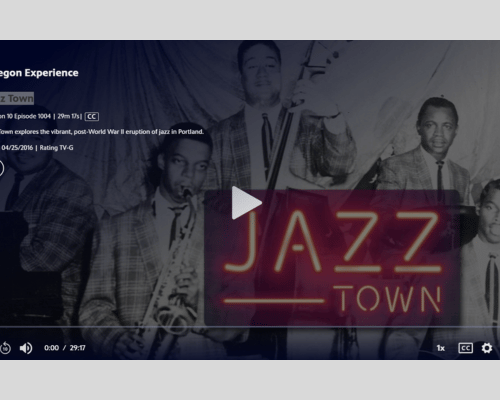Mute audio with the speaker icon
500x400 pixels.
26,348
